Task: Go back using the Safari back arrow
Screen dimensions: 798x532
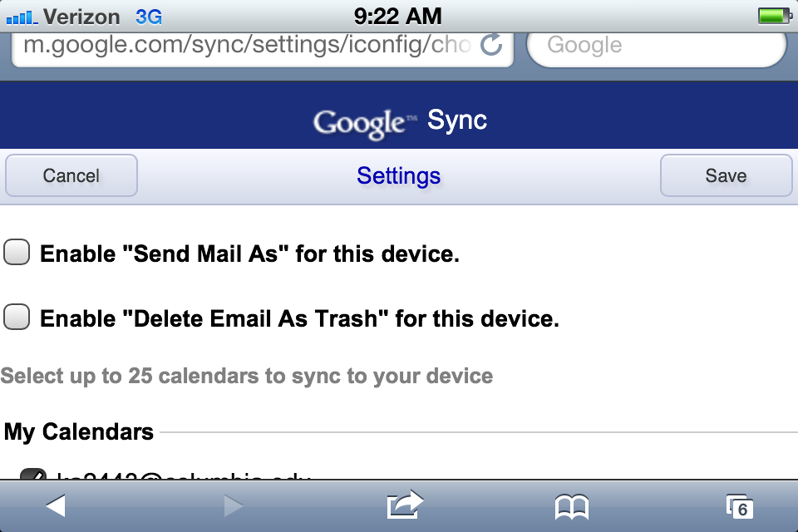Action: coord(56,506)
